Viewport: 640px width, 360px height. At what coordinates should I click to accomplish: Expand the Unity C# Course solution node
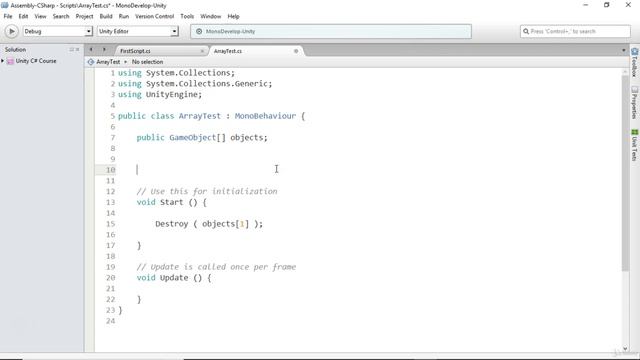[x=3, y=61]
